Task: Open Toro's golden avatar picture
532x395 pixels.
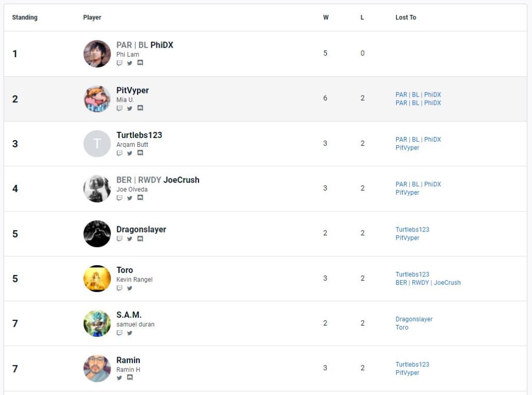Action: tap(97, 279)
